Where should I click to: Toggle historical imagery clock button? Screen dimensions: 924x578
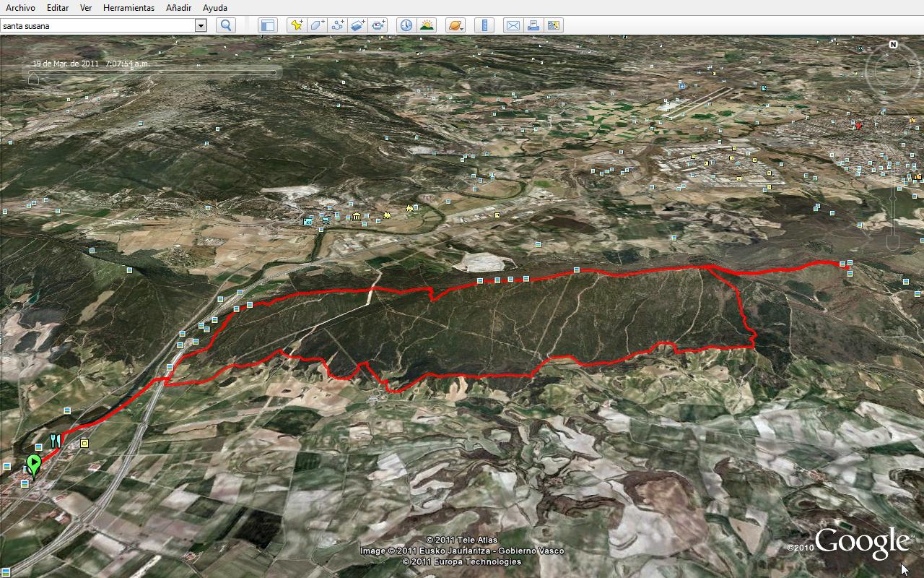pyautogui.click(x=406, y=25)
